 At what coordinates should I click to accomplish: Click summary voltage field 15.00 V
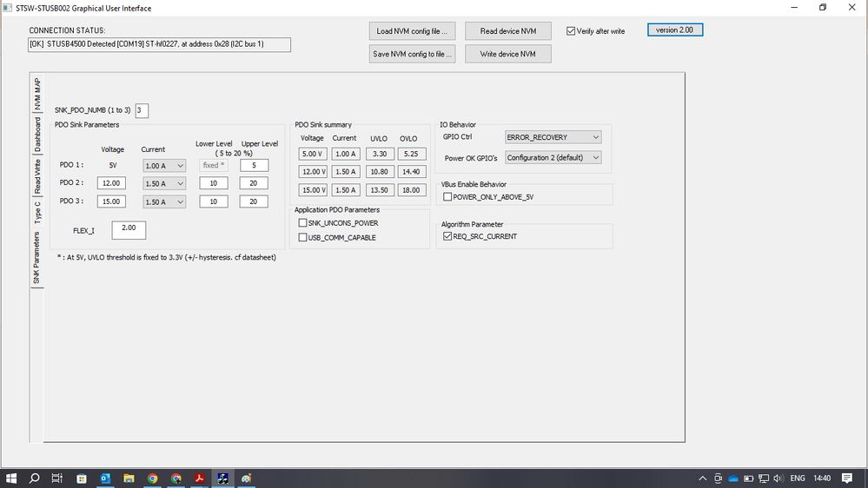[x=313, y=190]
